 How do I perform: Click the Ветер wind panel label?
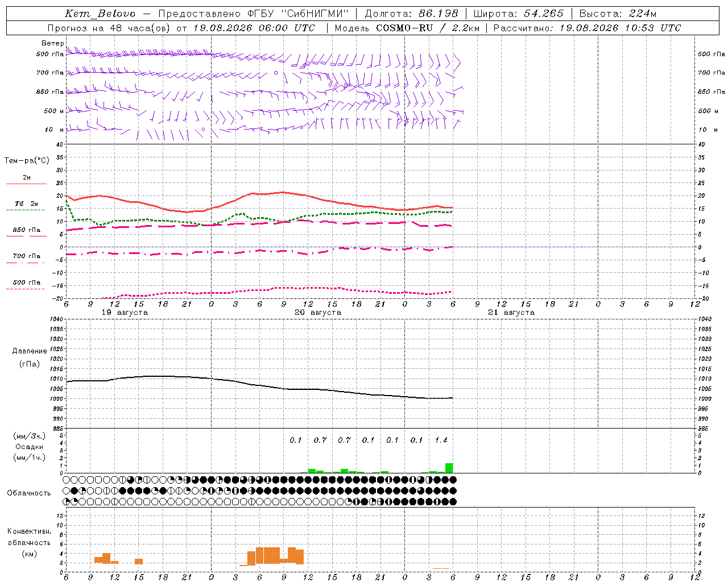click(x=53, y=43)
